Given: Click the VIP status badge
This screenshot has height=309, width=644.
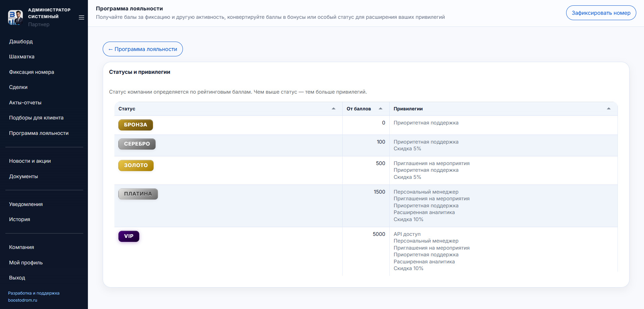Looking at the screenshot, I should (129, 236).
